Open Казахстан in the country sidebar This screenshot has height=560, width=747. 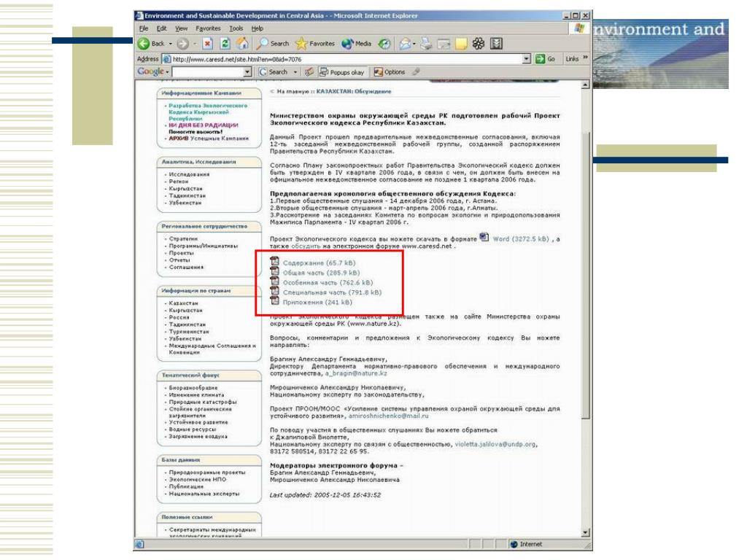click(183, 303)
